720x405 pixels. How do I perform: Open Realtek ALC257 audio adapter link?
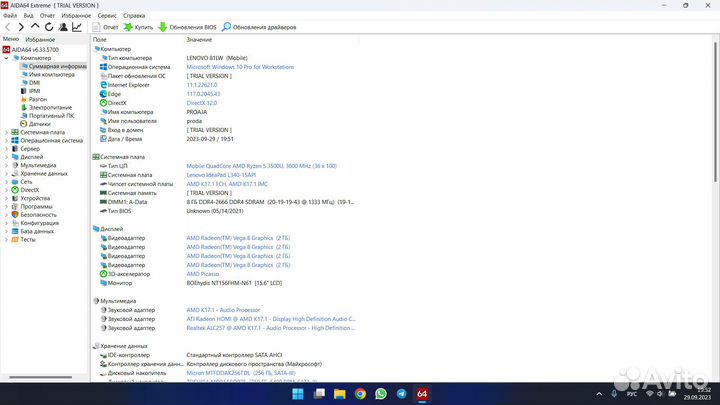[x=270, y=328]
